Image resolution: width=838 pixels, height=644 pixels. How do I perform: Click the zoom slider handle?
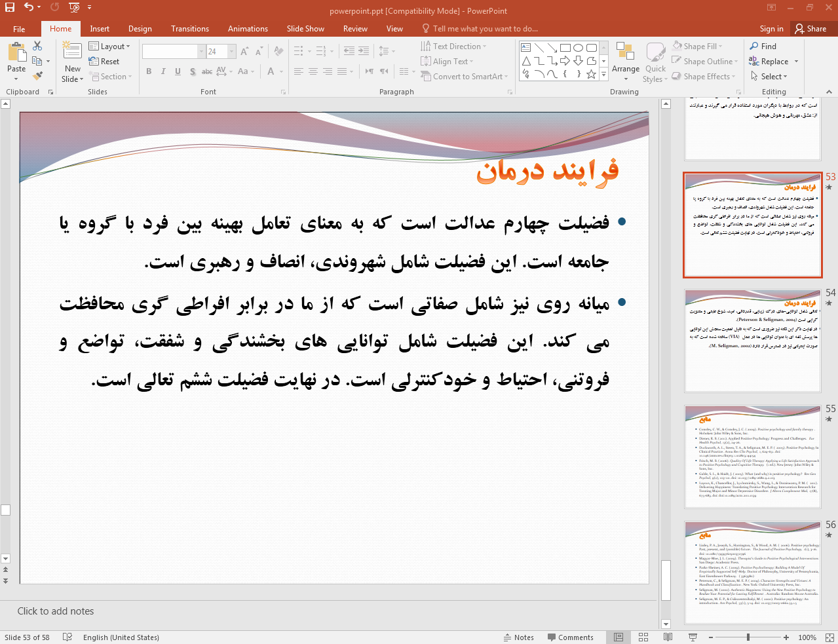pyautogui.click(x=748, y=637)
